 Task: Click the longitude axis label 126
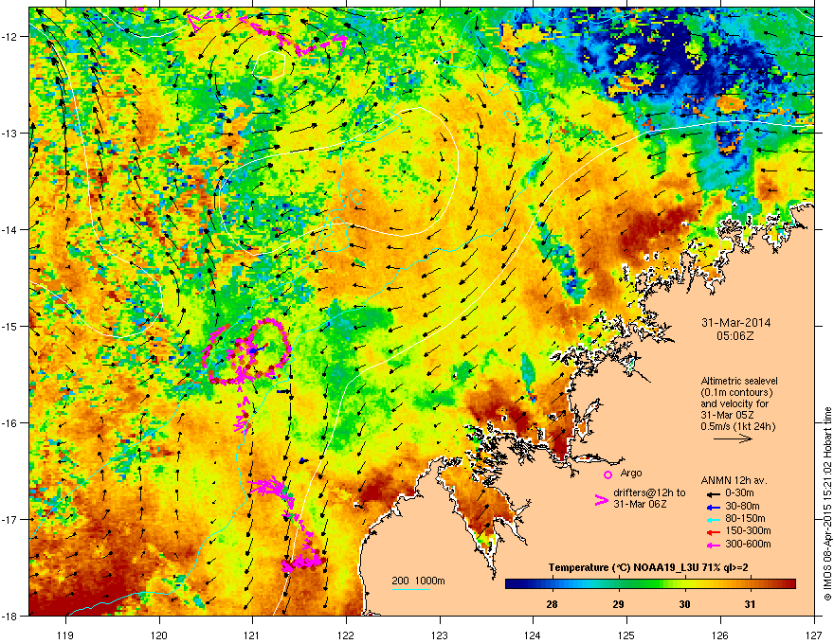pos(720,635)
